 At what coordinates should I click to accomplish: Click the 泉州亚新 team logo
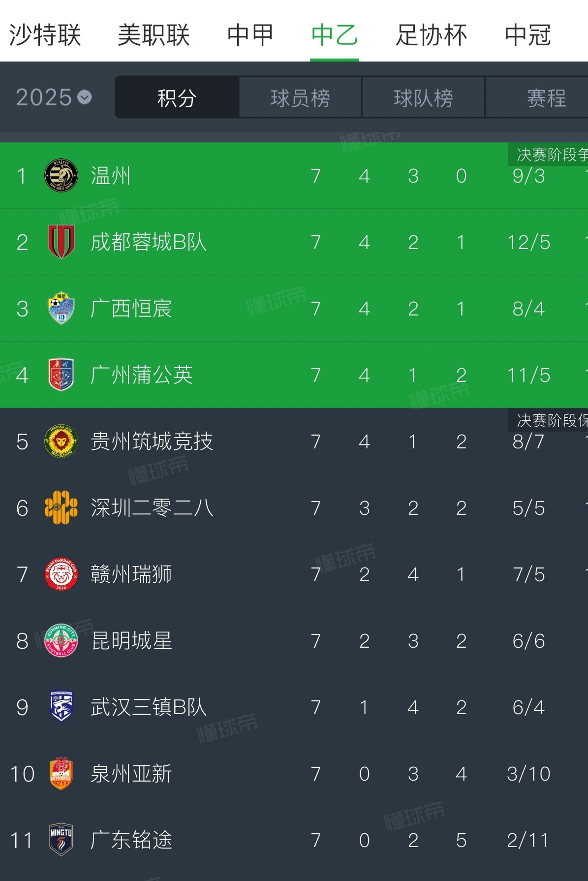[x=59, y=774]
